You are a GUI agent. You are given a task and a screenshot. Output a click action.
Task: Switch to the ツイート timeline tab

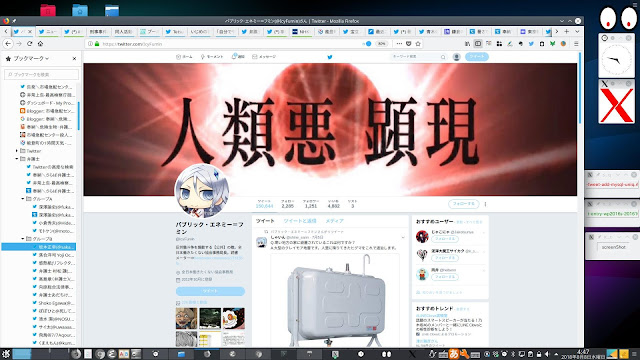point(265,221)
